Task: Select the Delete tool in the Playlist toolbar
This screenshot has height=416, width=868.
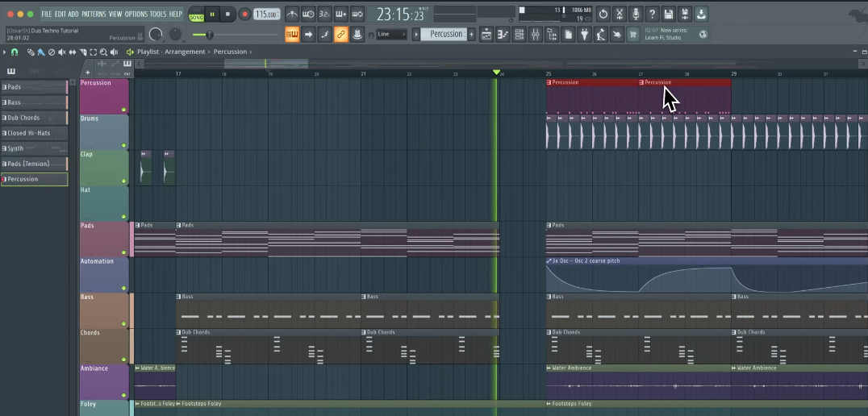Action: pyautogui.click(x=52, y=52)
